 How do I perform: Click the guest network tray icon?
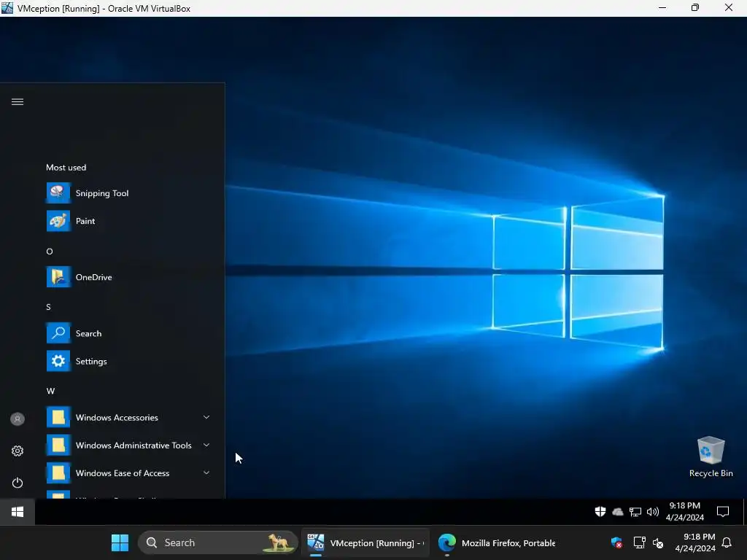635,512
